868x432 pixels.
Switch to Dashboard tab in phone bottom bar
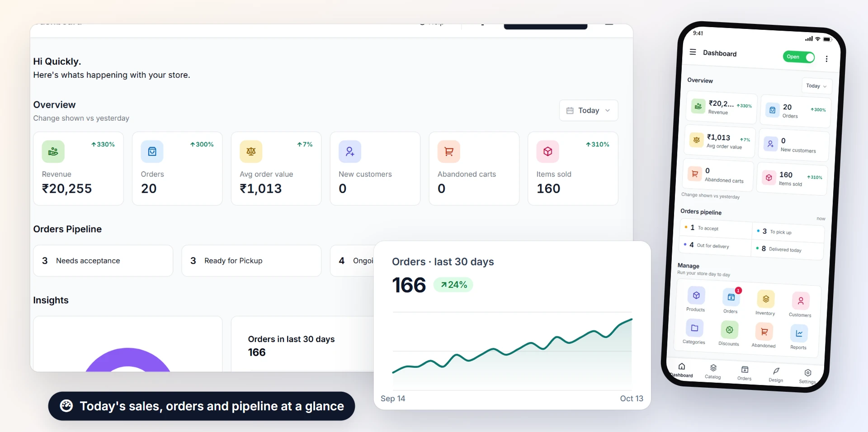coord(682,370)
